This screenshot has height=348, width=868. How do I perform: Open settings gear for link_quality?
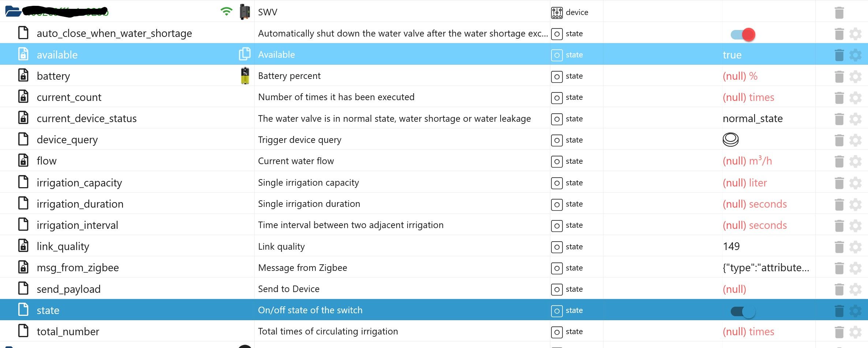(855, 247)
